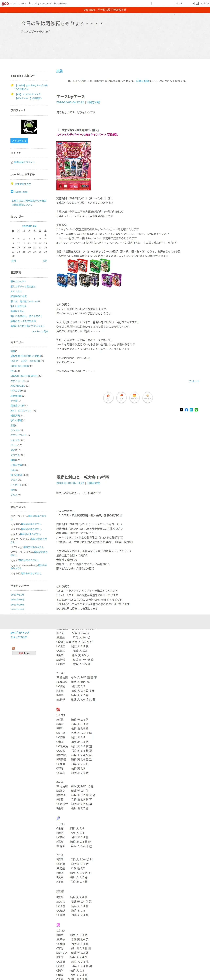
Task: Share the post on Facebook
Action: (x=186, y=410)
